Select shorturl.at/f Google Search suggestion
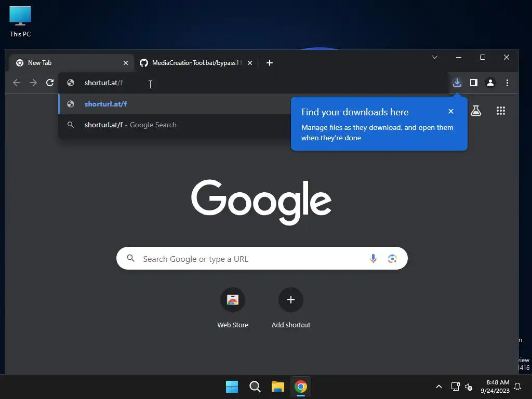This screenshot has width=532, height=399. click(x=175, y=125)
